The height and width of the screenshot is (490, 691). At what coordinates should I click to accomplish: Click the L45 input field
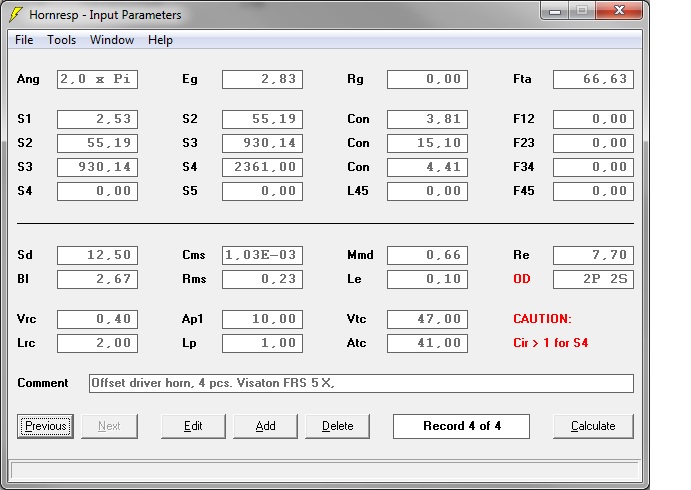coord(427,191)
